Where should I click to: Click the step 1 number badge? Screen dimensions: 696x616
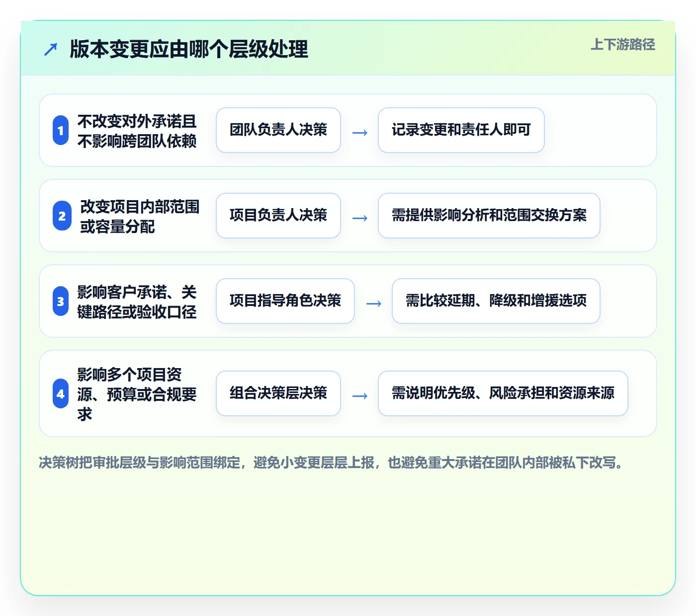click(x=61, y=130)
